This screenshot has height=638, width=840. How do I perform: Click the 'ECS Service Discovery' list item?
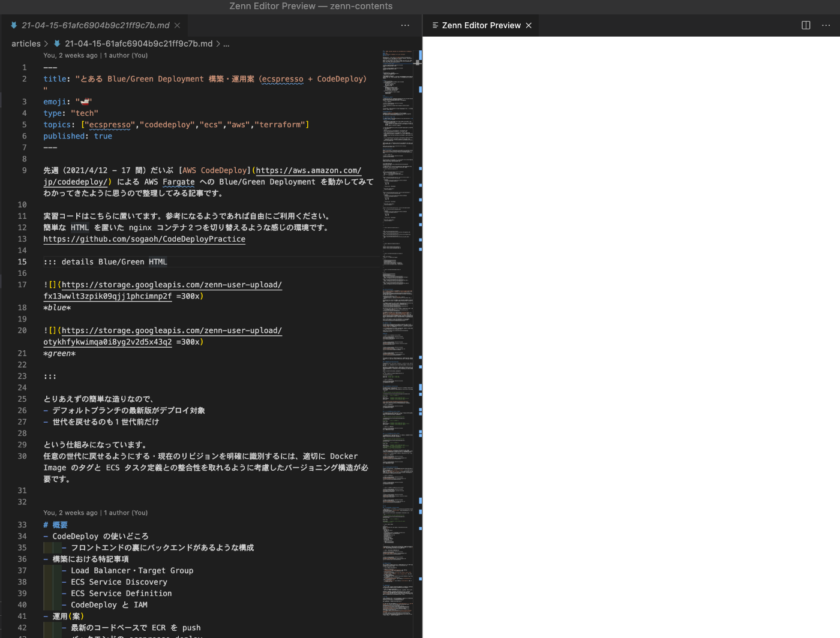click(119, 582)
